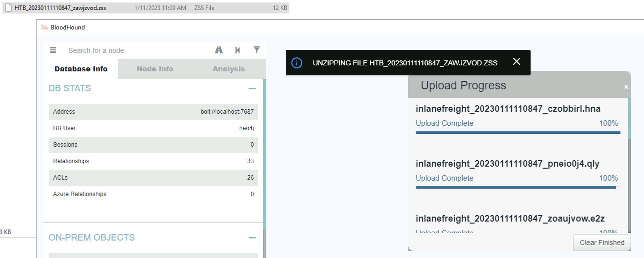Click the ON-PREM OBJECTS heading
This screenshot has width=644, height=258.
[x=91, y=238]
